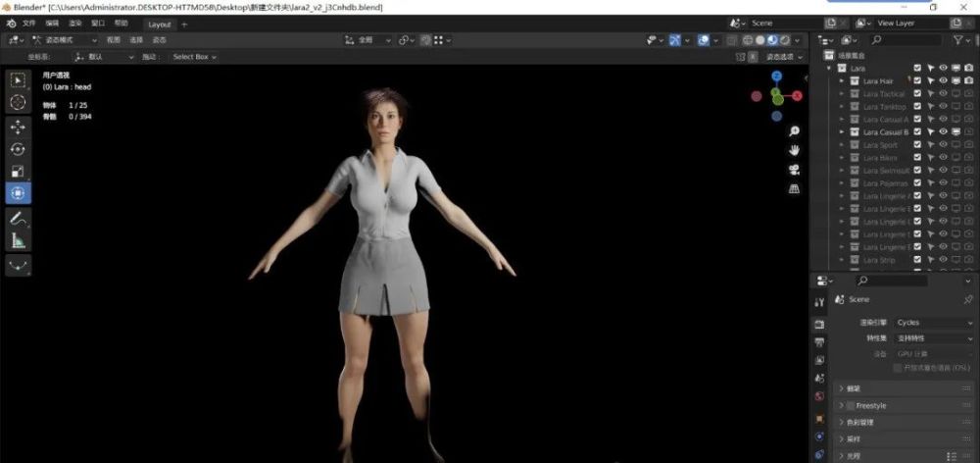The width and height of the screenshot is (980, 463).
Task: Select the highlighted Transform tool
Action: coord(18,192)
